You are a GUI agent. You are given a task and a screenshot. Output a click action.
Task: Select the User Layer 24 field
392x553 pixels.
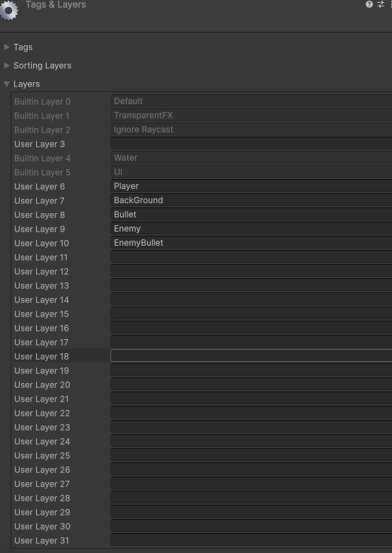pyautogui.click(x=251, y=441)
